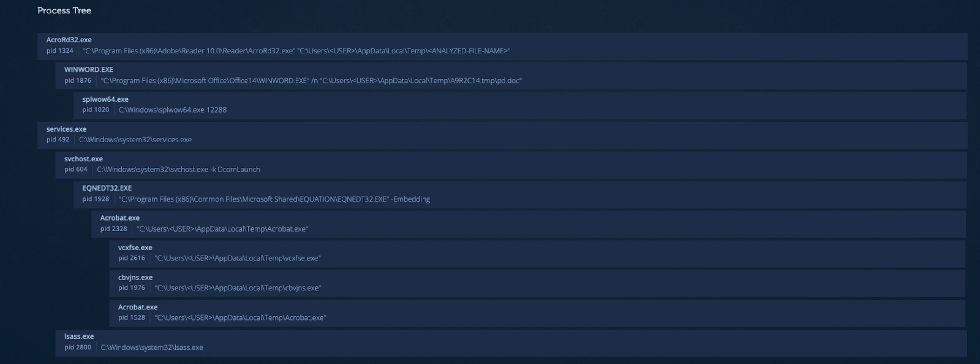Click the pid 1876 value
Screen dimensions: 980x364
[x=78, y=80]
